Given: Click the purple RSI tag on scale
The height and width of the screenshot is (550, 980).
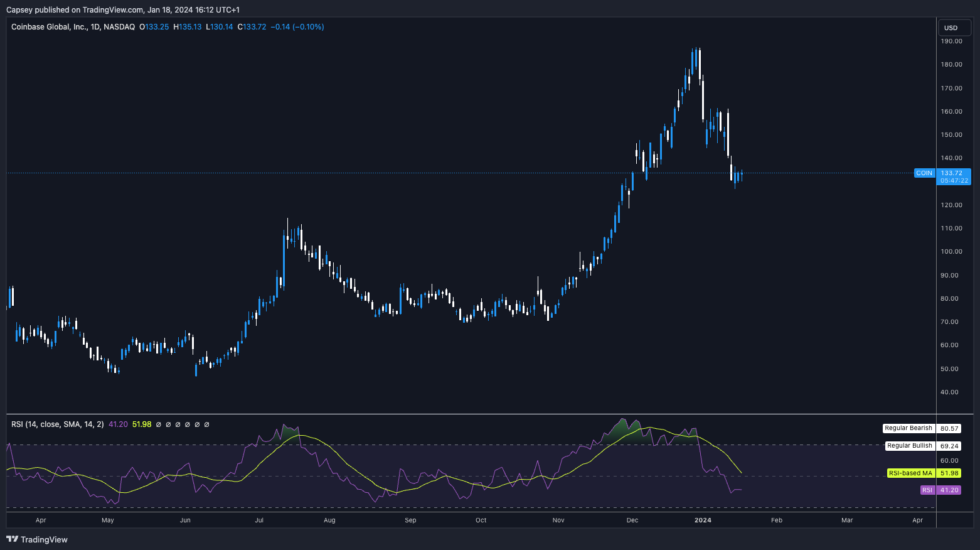Looking at the screenshot, I should pos(927,490).
